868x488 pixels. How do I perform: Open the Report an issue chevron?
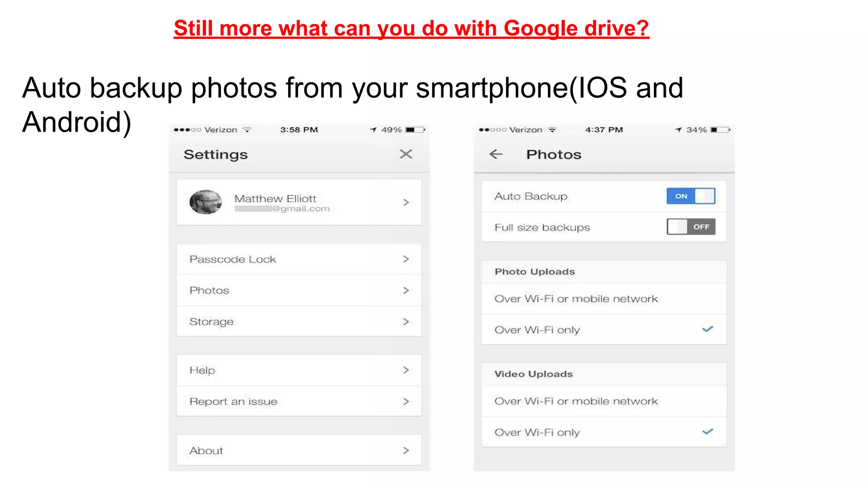406,401
